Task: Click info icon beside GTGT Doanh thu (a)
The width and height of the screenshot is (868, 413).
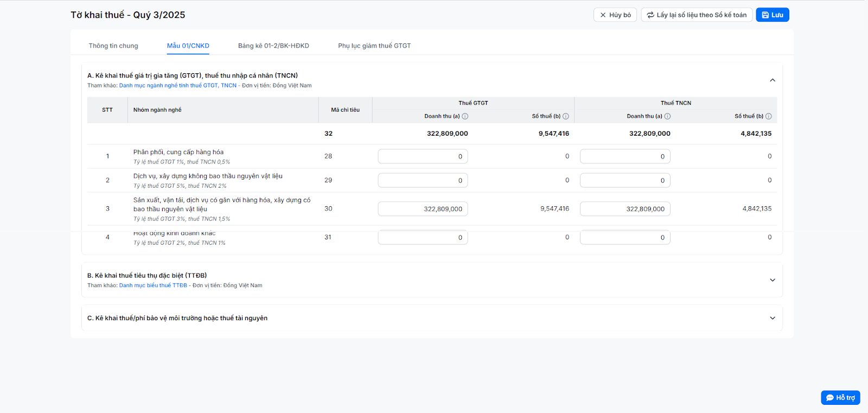Action: point(465,116)
